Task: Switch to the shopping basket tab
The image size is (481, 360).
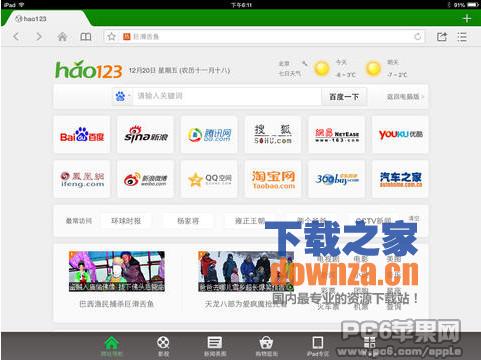Action: pyautogui.click(x=266, y=347)
